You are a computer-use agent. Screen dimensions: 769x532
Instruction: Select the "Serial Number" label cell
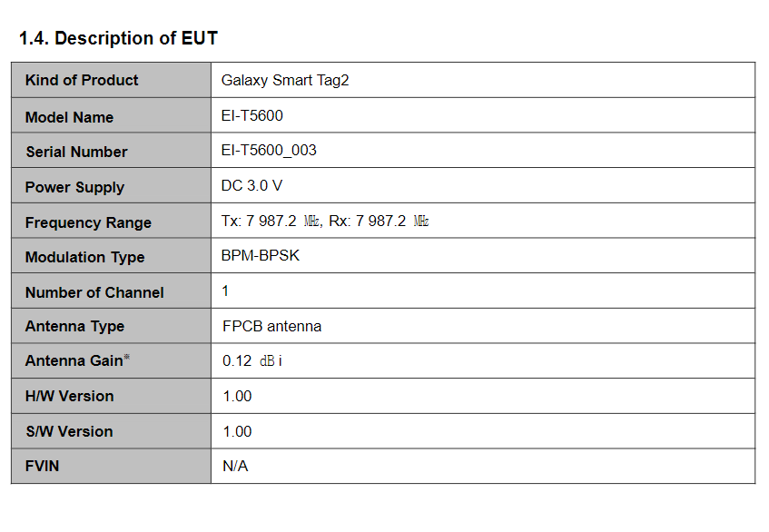(x=76, y=152)
